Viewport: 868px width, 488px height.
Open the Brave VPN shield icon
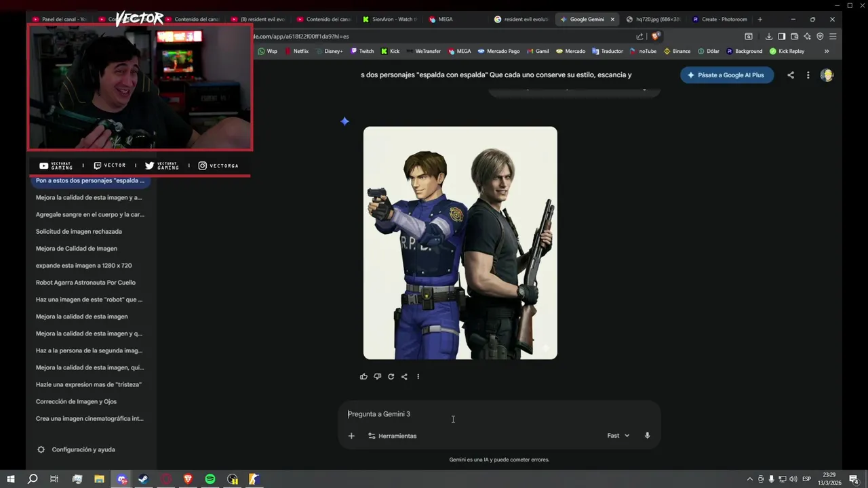[820, 37]
